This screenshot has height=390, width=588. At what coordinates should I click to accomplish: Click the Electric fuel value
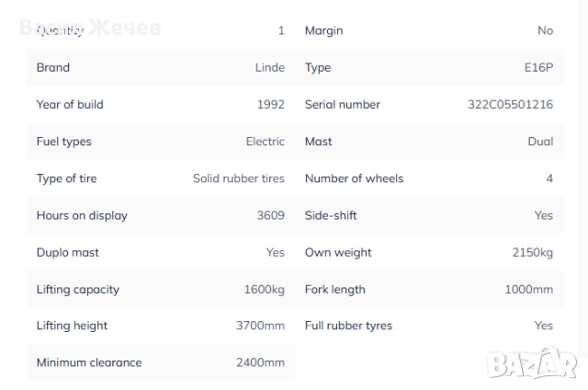(266, 142)
